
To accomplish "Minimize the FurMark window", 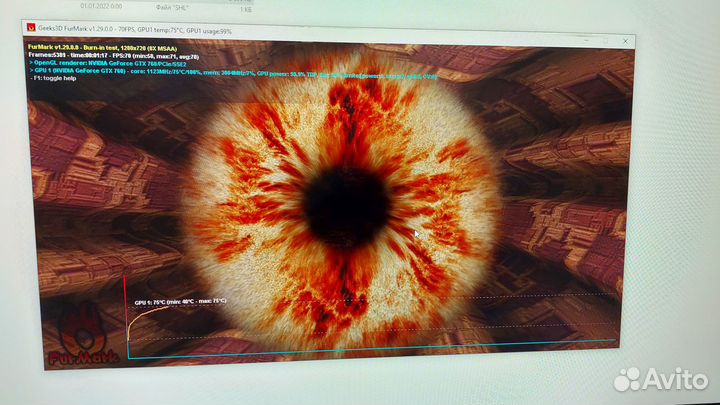I will [x=586, y=40].
